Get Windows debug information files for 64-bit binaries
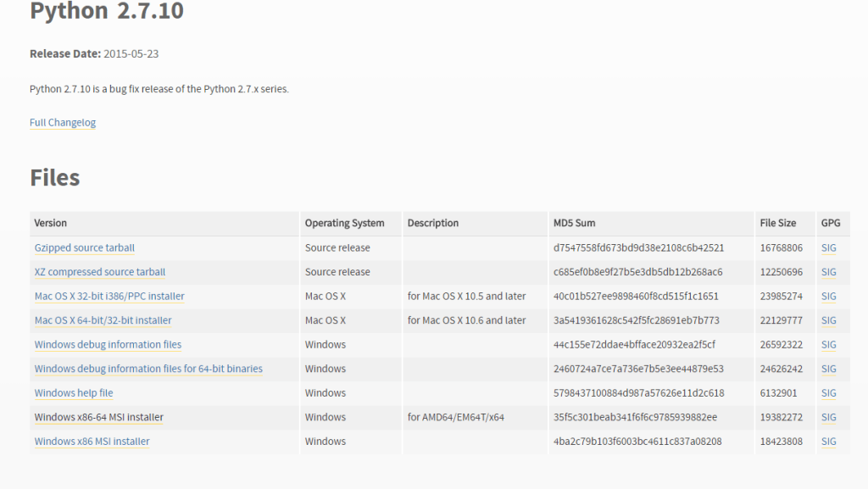 click(x=148, y=369)
